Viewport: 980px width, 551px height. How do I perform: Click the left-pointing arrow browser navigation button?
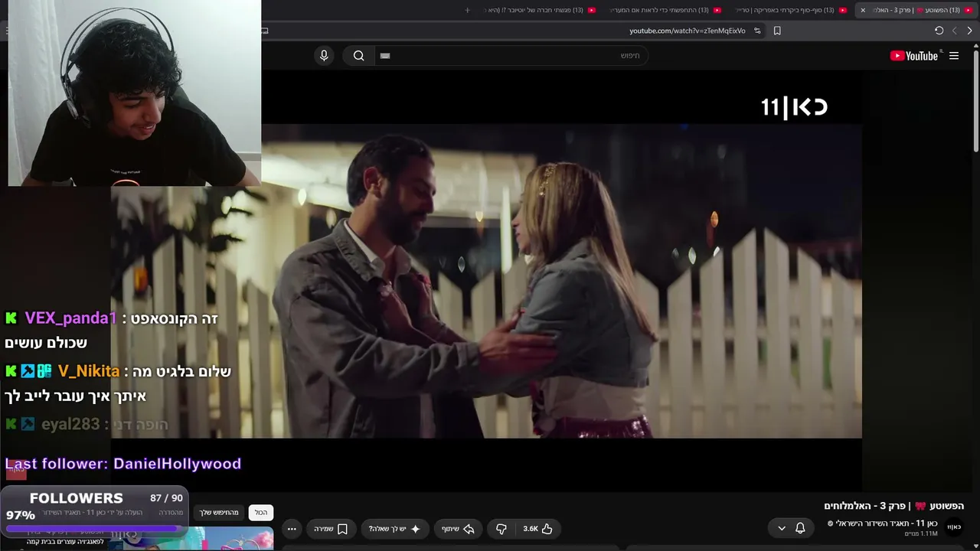coord(954,31)
